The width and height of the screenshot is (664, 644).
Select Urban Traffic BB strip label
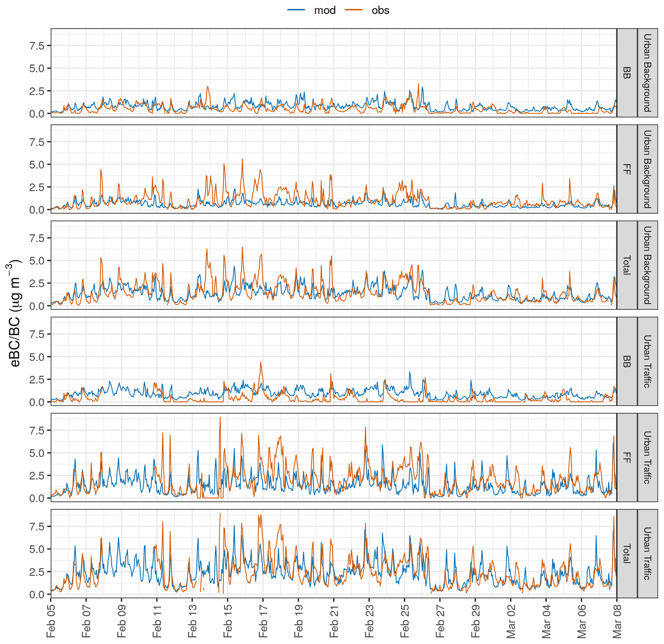pyautogui.click(x=627, y=361)
